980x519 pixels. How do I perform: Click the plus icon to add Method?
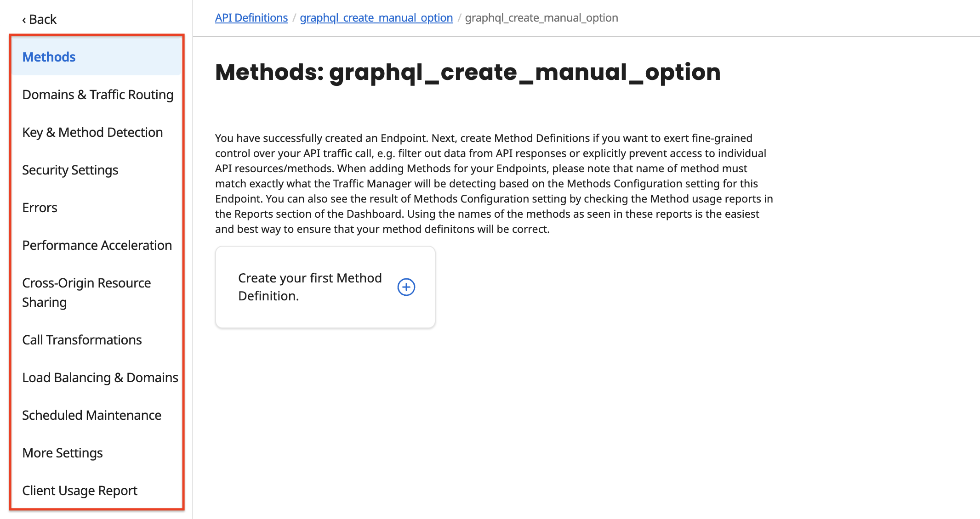[x=406, y=287]
